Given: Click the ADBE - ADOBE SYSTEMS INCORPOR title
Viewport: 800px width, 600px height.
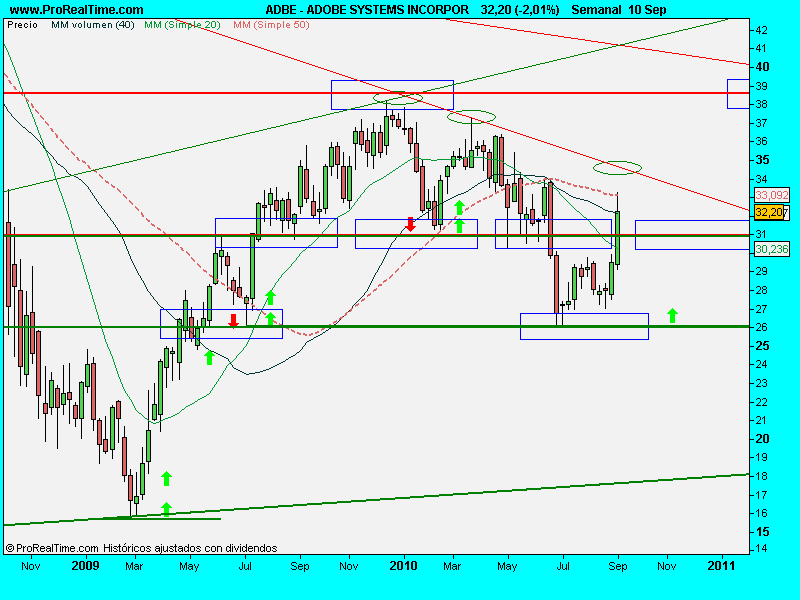Looking at the screenshot, I should [367, 10].
